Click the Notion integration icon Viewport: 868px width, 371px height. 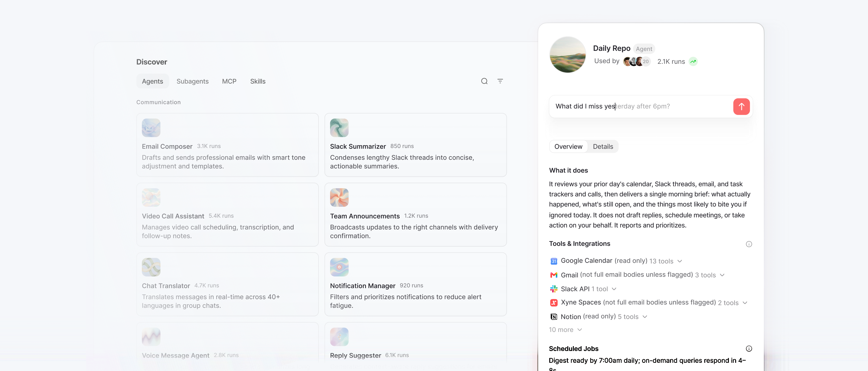[x=554, y=317]
